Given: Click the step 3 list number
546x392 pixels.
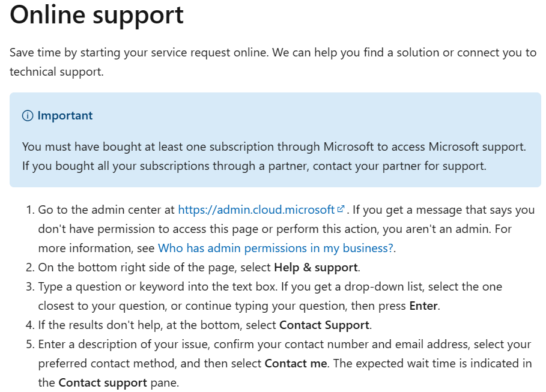Looking at the screenshot, I should point(29,287).
